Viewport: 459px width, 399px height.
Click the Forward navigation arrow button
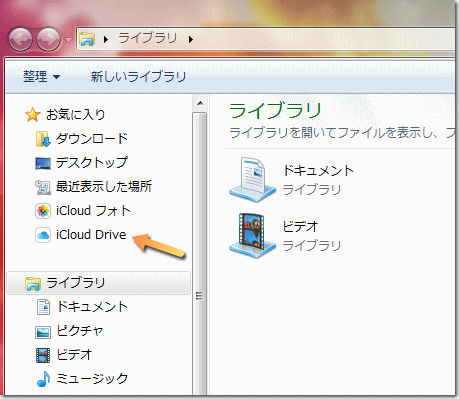48,39
